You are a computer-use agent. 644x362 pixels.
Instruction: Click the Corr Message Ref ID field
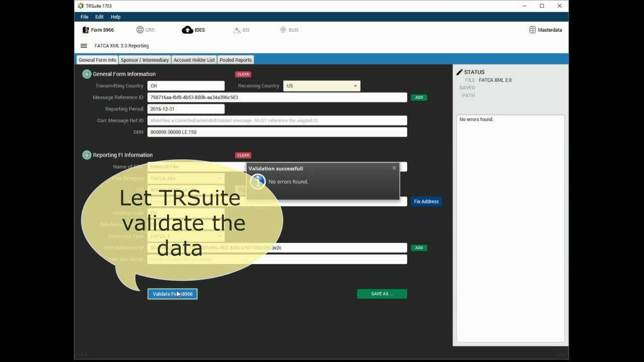tap(277, 121)
